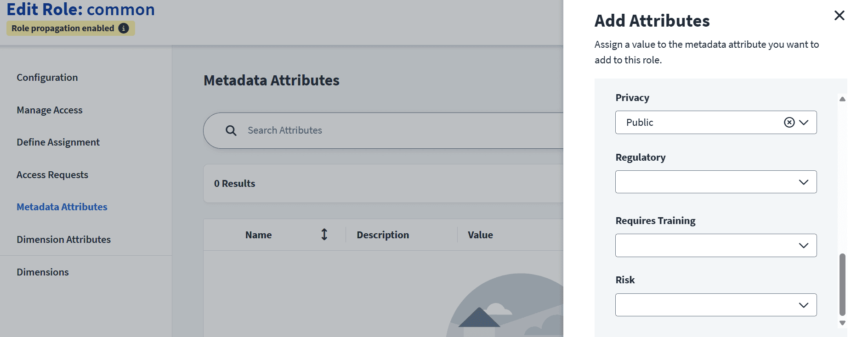868x337 pixels.
Task: Open Dimension Attributes section
Action: coord(64,240)
